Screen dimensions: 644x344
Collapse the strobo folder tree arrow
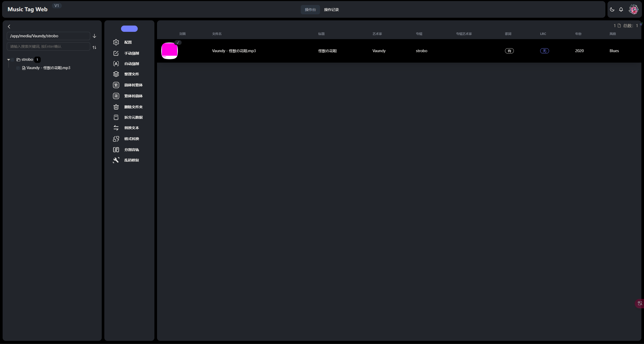pyautogui.click(x=9, y=60)
